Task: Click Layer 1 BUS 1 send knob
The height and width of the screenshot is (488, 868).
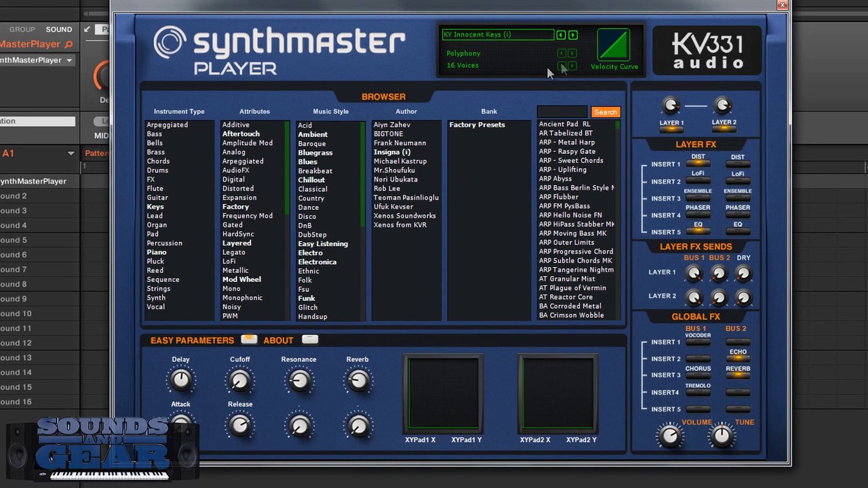Action: (693, 273)
